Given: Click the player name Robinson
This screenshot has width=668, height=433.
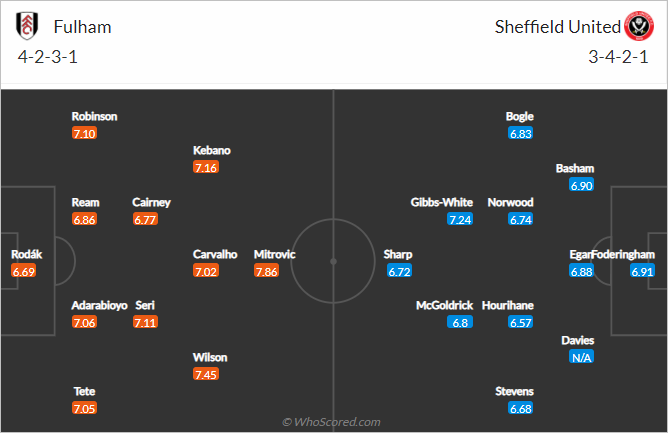Looking at the screenshot, I should click(94, 116).
